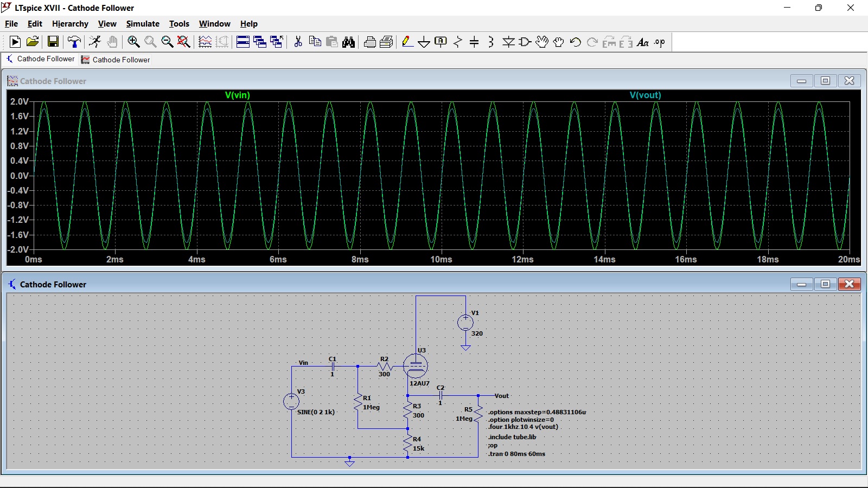
Task: Click the 2.0V vertical axis label
Action: click(x=20, y=101)
